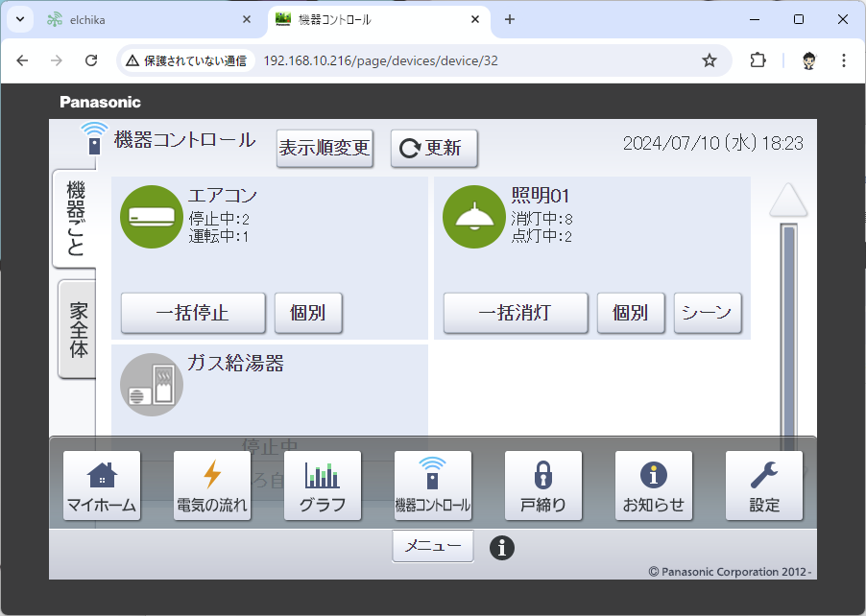Click the 表示順変更 button
866x616 pixels.
(x=325, y=149)
